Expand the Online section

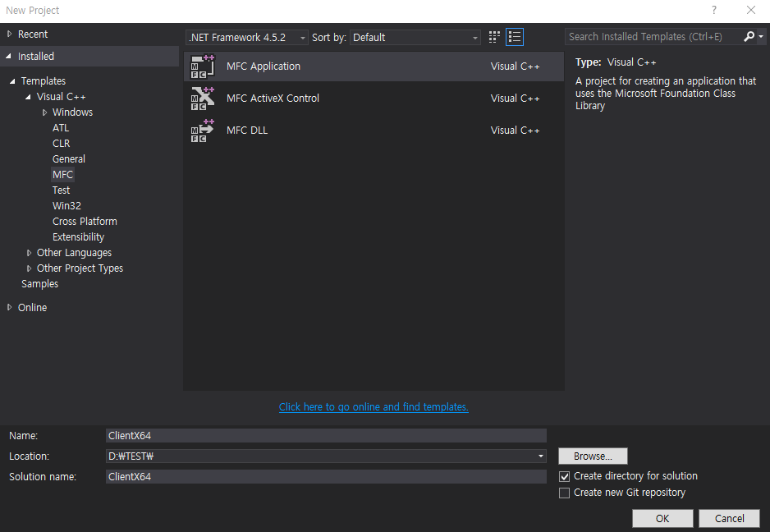pyautogui.click(x=9, y=308)
